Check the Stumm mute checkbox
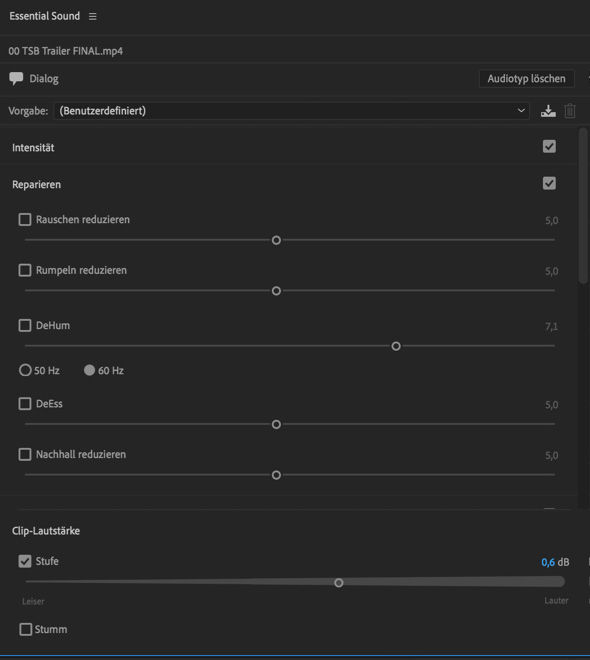 coord(26,629)
